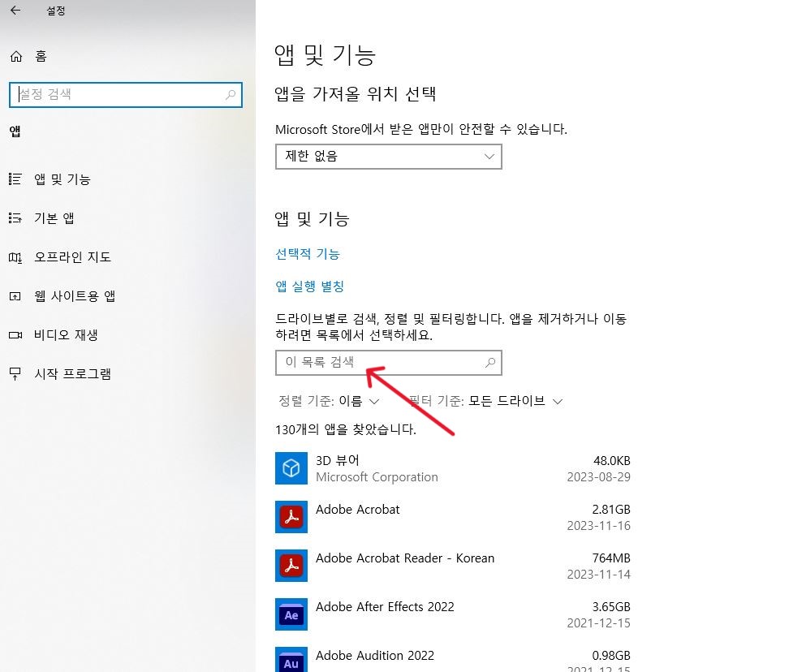Select Adobe Audition 2022 entry
The image size is (802, 672).
tap(453, 660)
